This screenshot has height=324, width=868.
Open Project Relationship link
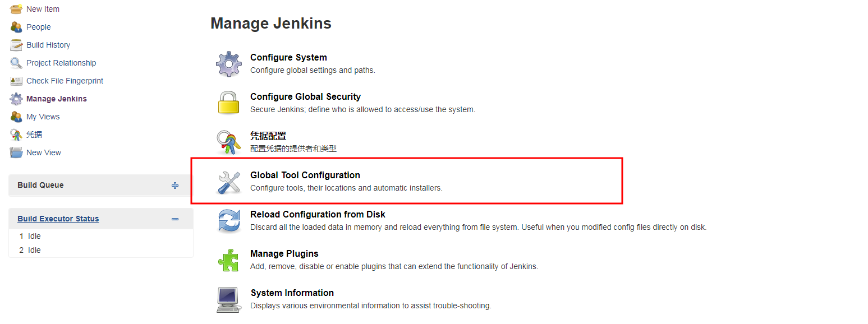pos(61,63)
